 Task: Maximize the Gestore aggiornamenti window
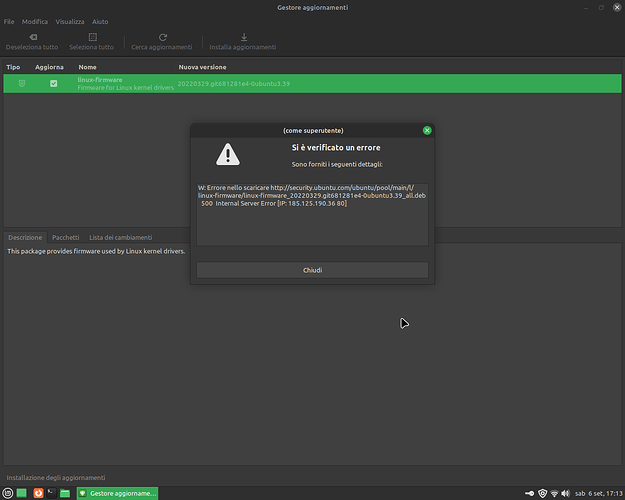tap(601, 8)
